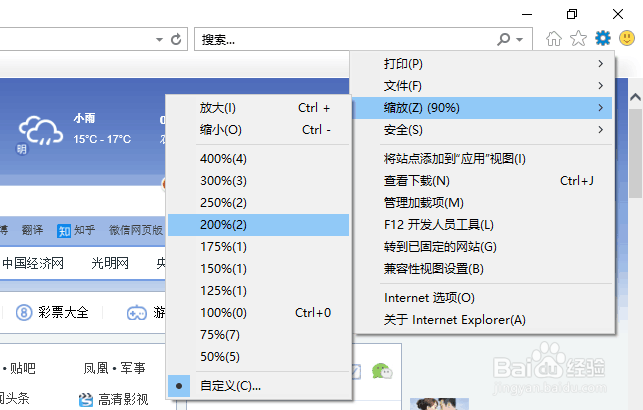Open F12 开发人员工具(L)

482,225
